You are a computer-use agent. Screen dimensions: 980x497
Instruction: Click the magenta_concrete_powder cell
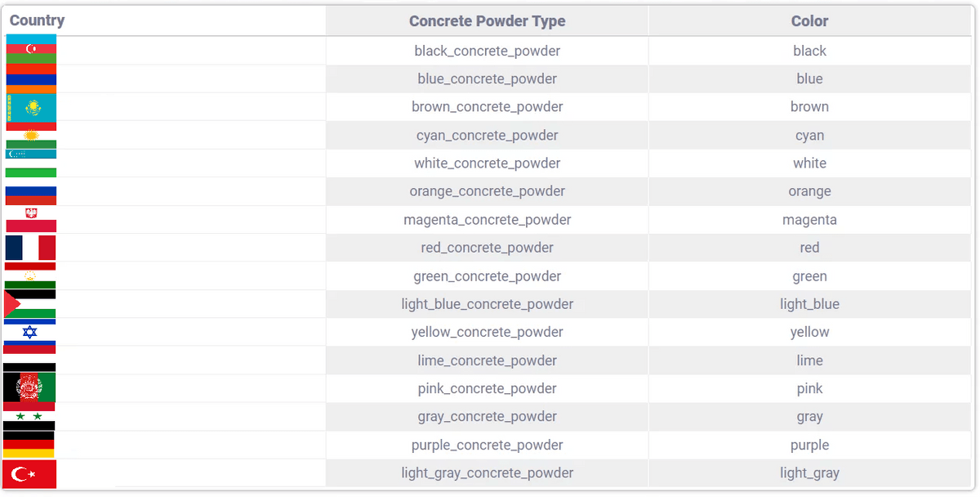point(487,220)
